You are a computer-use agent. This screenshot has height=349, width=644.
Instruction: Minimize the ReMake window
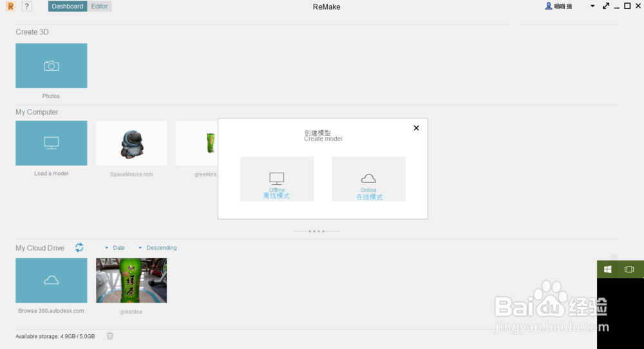click(x=616, y=7)
